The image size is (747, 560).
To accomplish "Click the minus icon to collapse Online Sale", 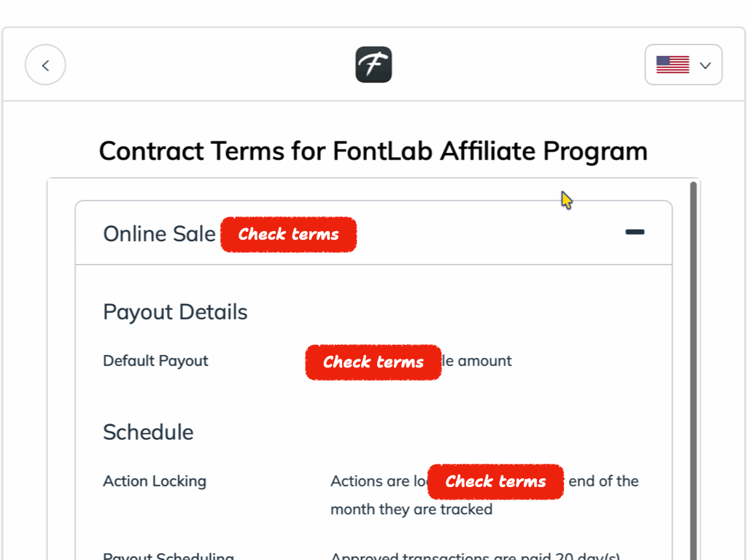I will click(634, 232).
